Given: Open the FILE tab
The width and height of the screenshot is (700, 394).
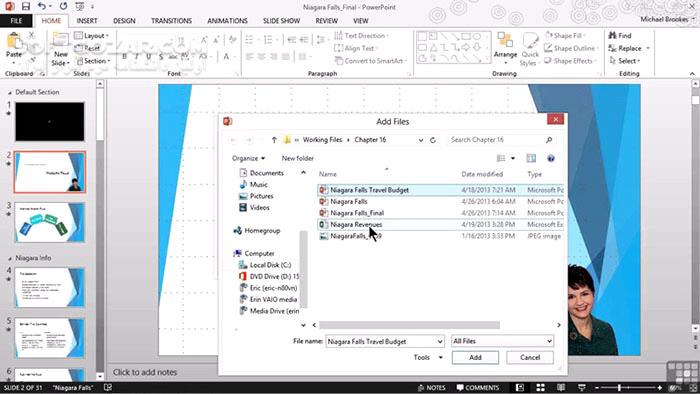Looking at the screenshot, I should 16,21.
